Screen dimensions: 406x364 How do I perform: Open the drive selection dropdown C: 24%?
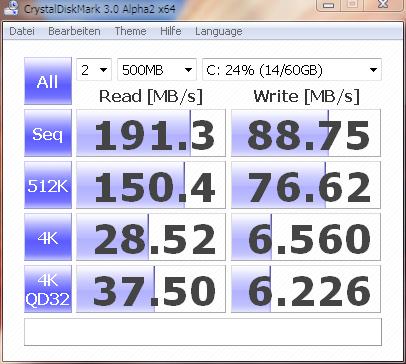coord(292,70)
